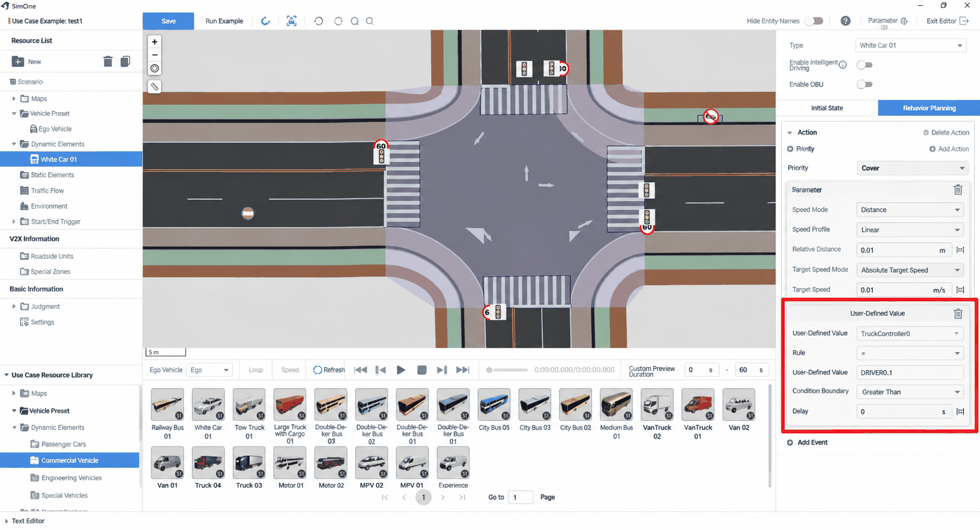
Task: Select the ruler measurement tool
Action: [155, 87]
